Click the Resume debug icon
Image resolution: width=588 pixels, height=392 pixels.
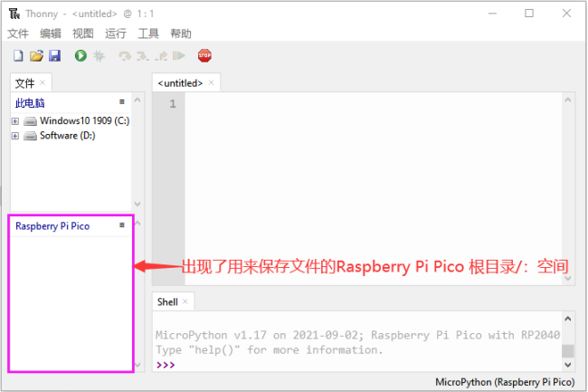click(179, 56)
